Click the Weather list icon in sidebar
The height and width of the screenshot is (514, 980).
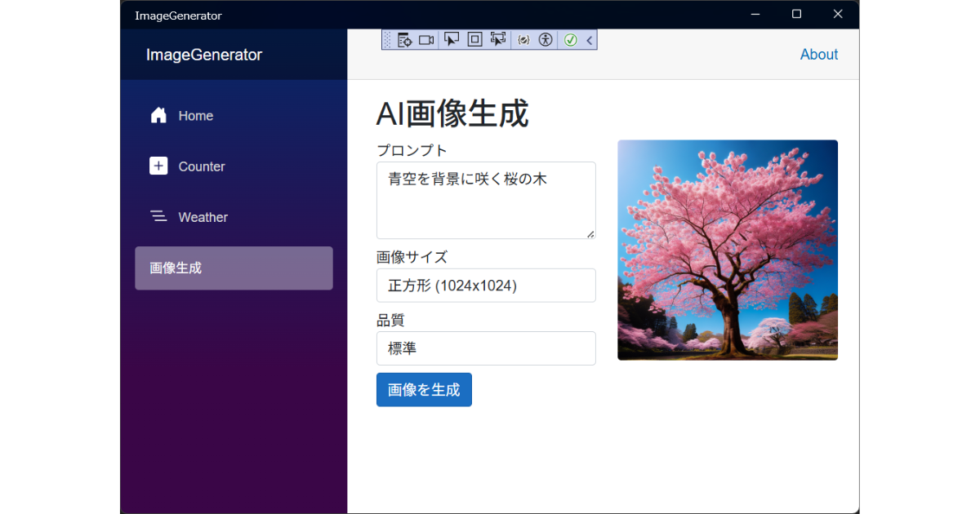pos(158,216)
